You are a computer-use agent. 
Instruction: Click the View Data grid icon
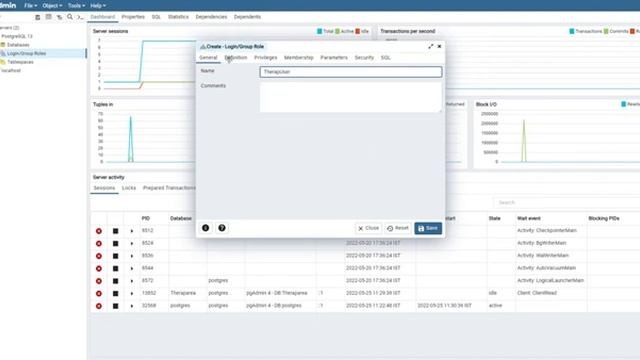[49, 17]
